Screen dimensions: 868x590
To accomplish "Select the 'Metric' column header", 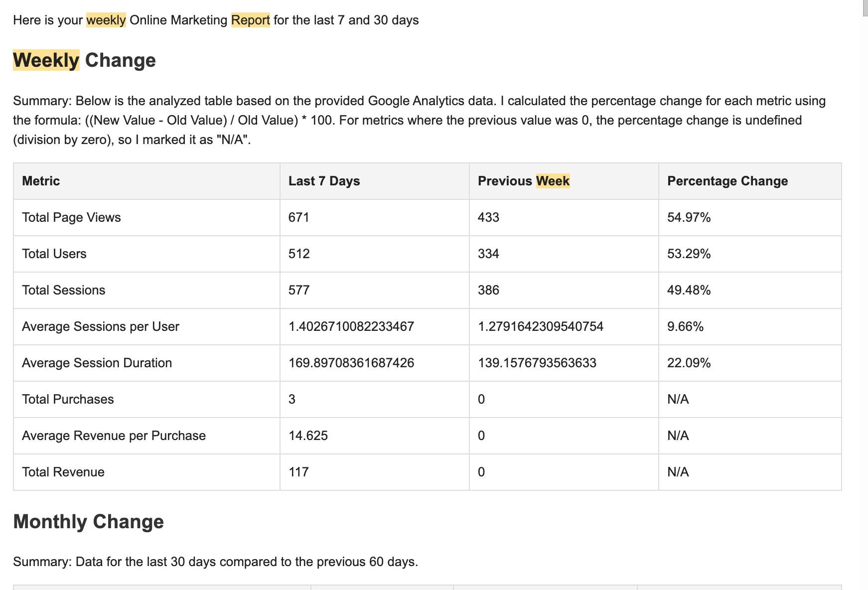I will pos(41,181).
